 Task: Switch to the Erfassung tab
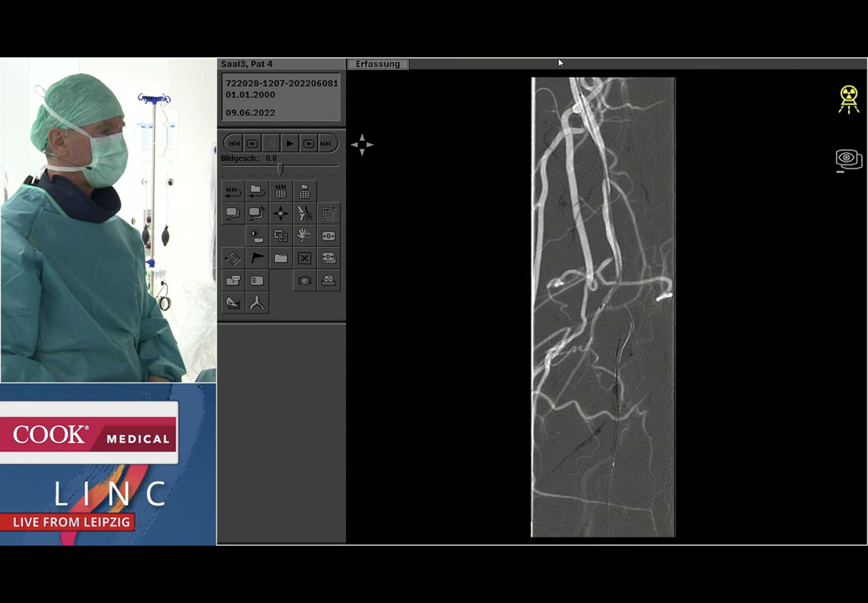pos(377,64)
